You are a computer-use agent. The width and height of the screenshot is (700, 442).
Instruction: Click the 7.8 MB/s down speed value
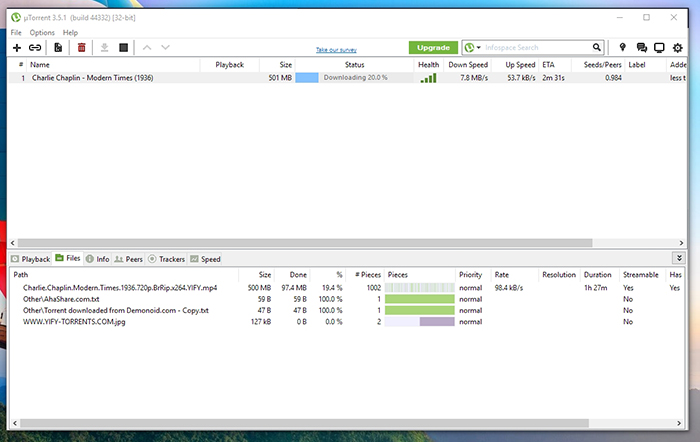click(474, 78)
